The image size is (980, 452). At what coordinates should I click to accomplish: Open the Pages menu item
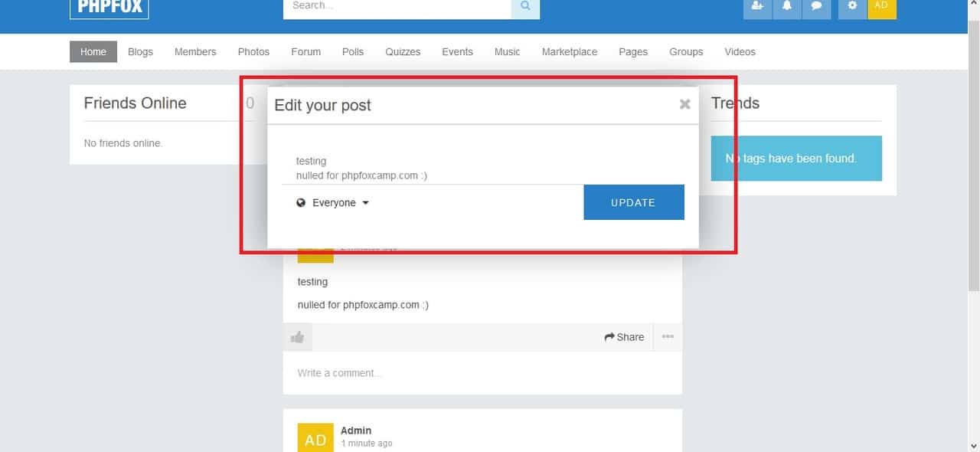[x=633, y=52]
